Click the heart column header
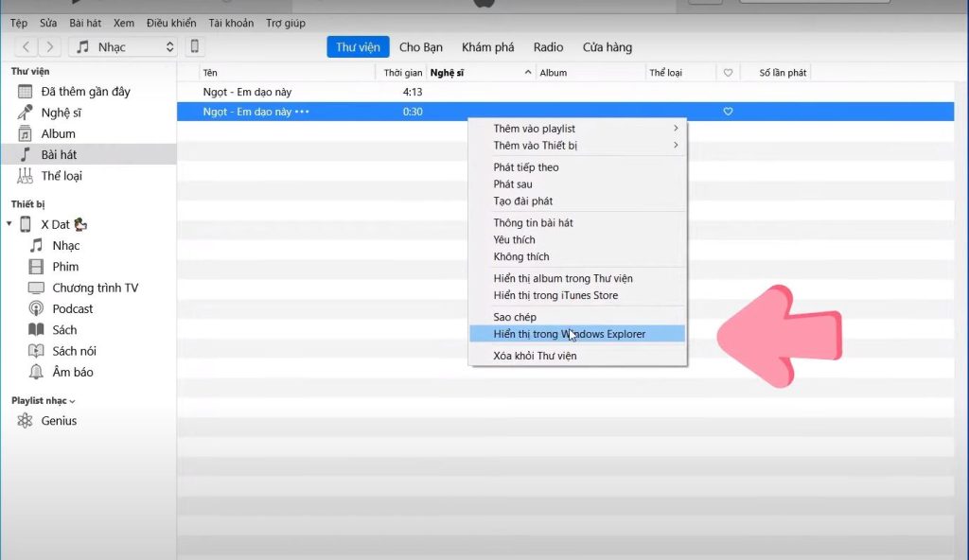The image size is (969, 560). coord(728,72)
